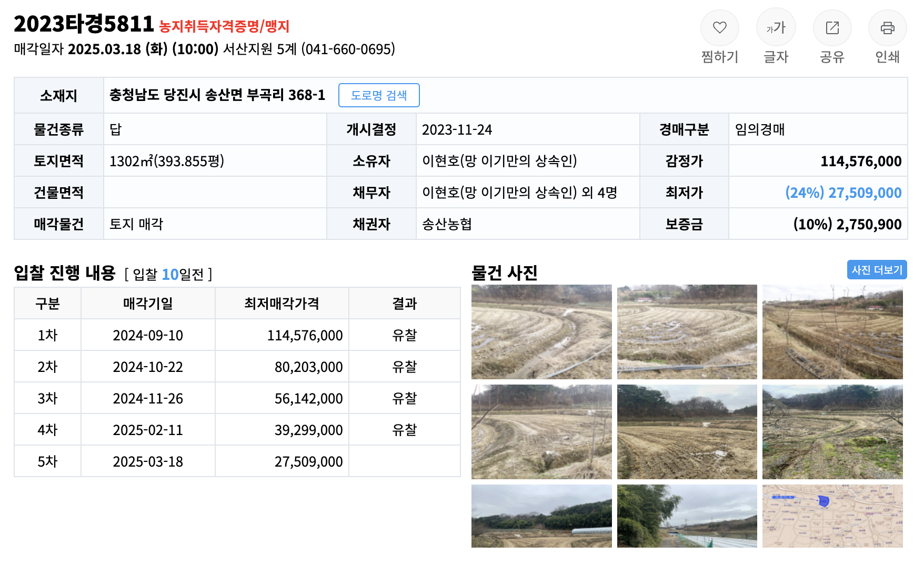The image size is (924, 565).
Task: Click the 유찰 result in 4차 row
Action: pyautogui.click(x=404, y=430)
